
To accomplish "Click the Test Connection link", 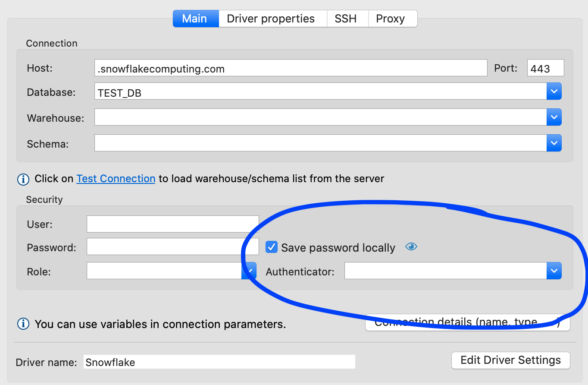I will [x=116, y=178].
